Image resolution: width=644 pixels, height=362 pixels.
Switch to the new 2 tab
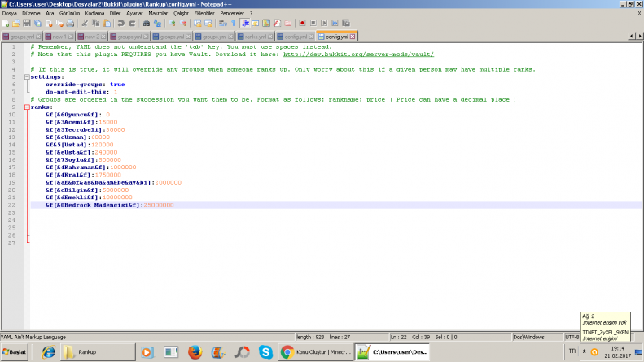click(91, 37)
